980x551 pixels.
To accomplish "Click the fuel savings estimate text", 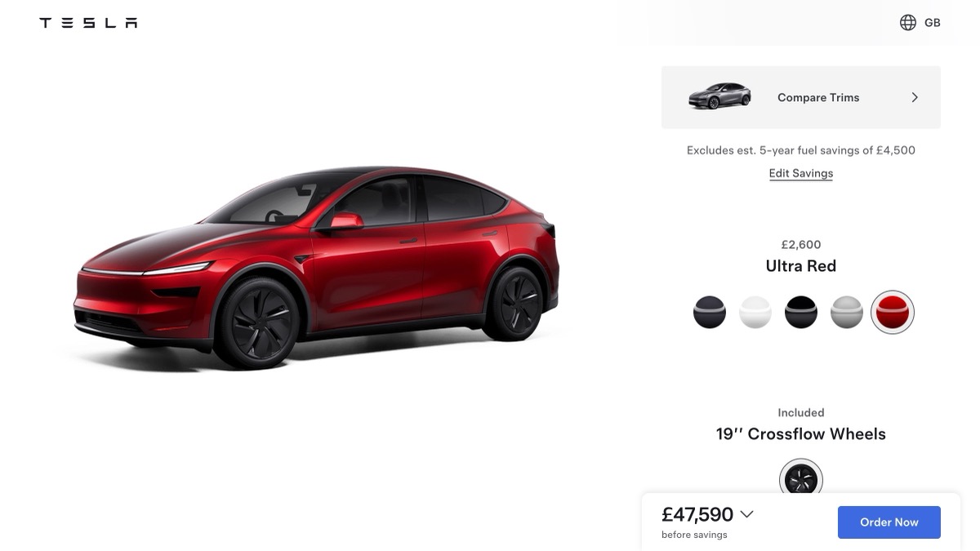I will coord(801,150).
